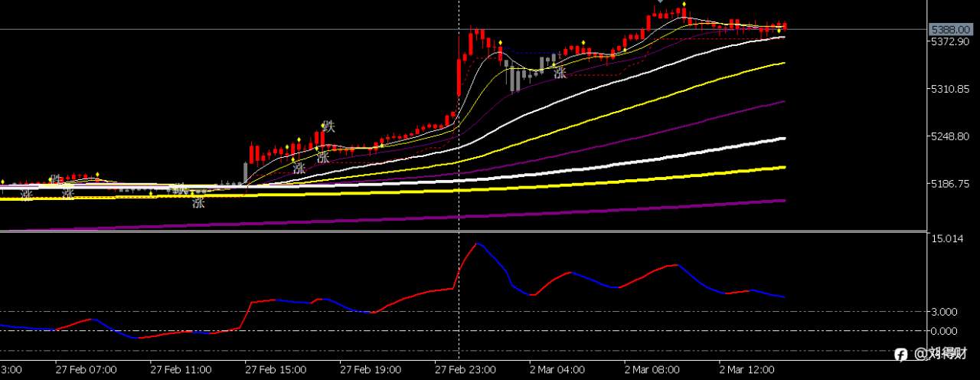
Task: Select the 5248.80 price axis value
Action: point(949,136)
